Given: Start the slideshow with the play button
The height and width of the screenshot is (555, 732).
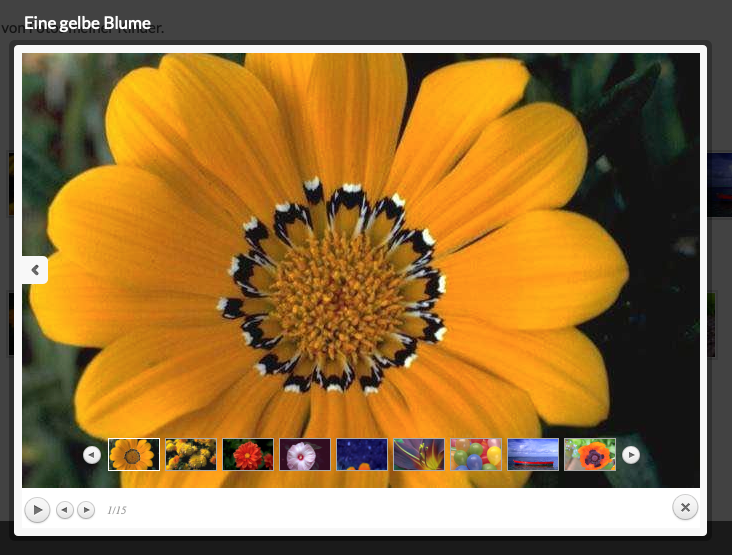Looking at the screenshot, I should click(x=37, y=510).
